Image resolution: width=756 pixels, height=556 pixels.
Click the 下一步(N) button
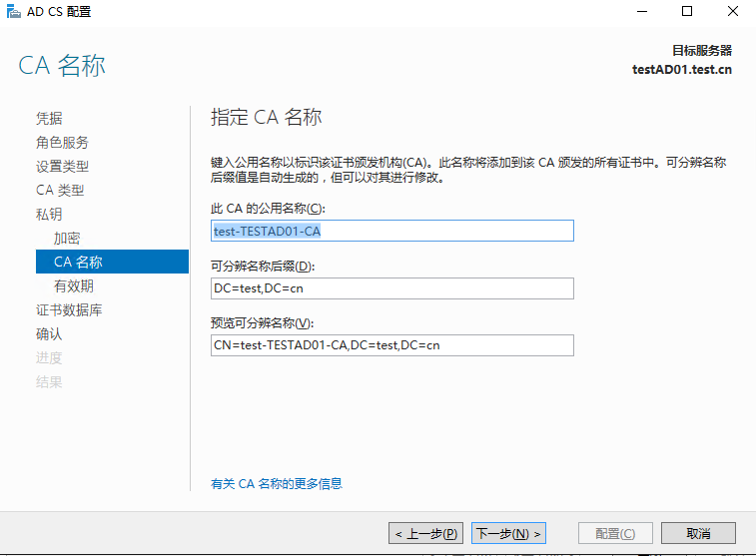click(508, 533)
